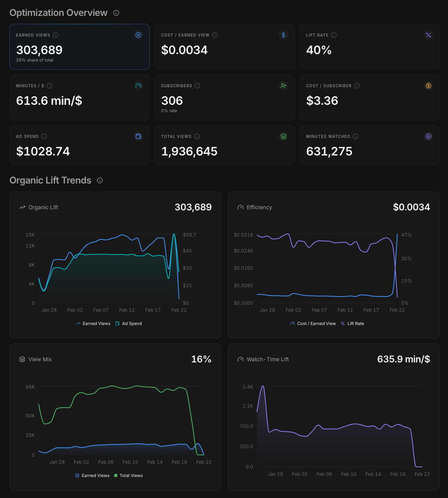Screen dimensions: 448x498
Task: Click the gauge icon beside Watch-Time Lift title
Action: (241, 359)
